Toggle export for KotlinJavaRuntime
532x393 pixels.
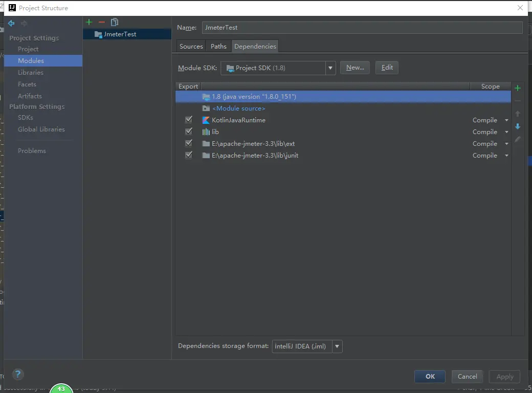point(189,120)
